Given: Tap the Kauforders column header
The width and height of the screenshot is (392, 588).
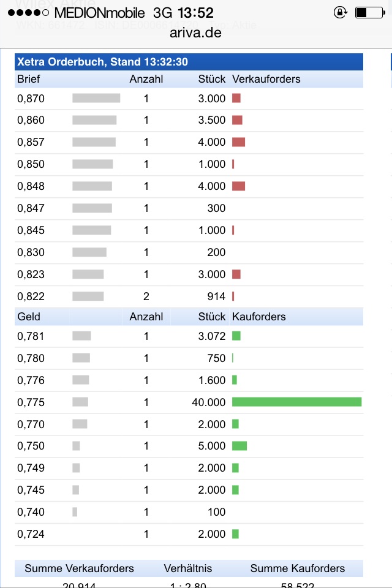Looking at the screenshot, I should click(259, 317).
